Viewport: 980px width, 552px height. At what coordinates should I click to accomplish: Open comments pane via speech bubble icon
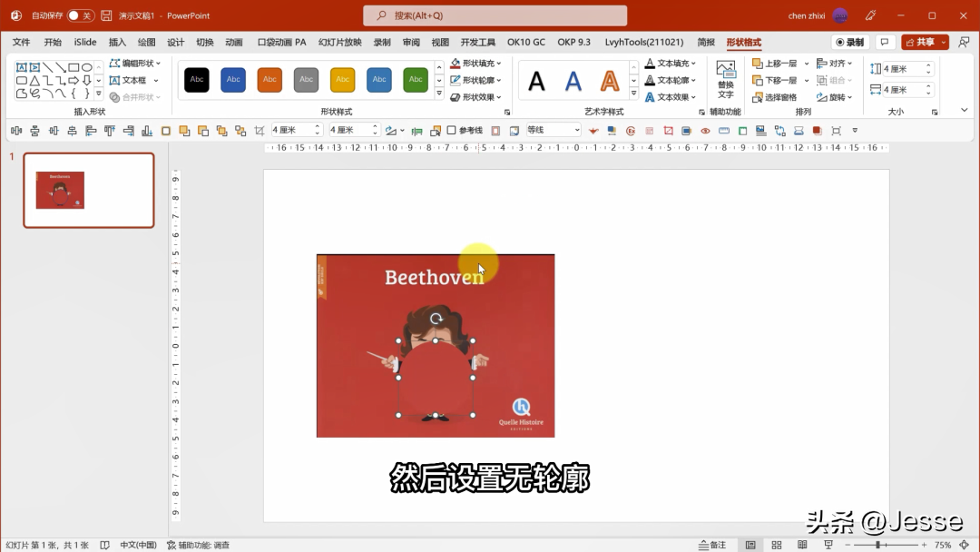pos(884,42)
